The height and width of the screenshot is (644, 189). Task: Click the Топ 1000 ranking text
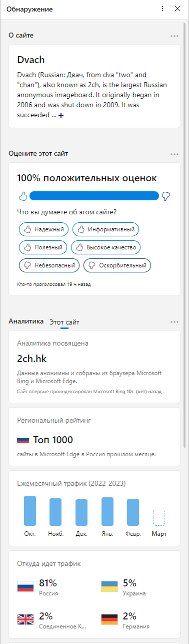click(x=53, y=440)
